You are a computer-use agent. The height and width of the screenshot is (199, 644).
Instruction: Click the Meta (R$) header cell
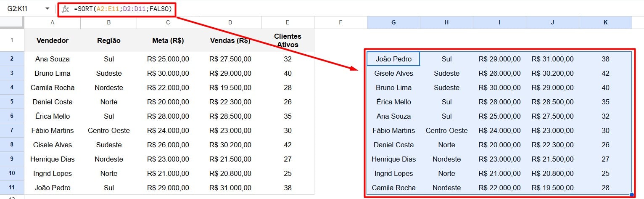pos(168,40)
